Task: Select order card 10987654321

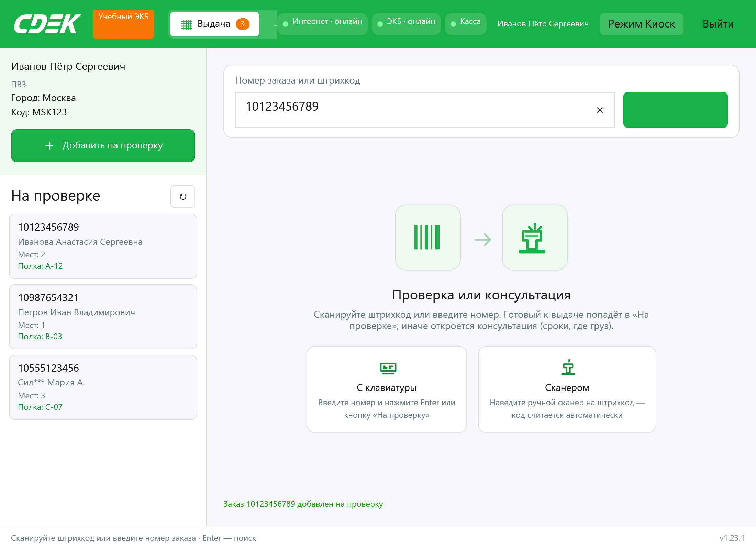Action: coord(103,317)
